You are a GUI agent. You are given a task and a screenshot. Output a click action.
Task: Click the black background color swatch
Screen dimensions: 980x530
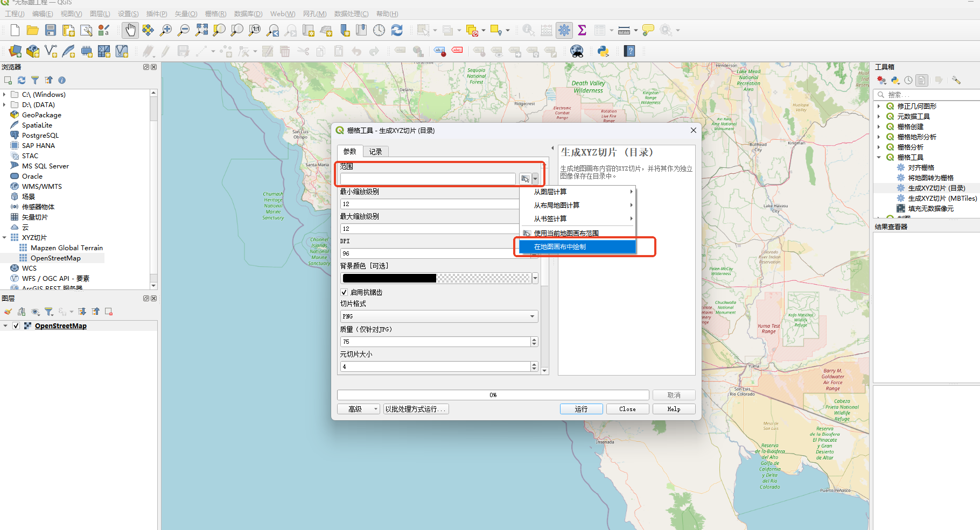pos(389,278)
